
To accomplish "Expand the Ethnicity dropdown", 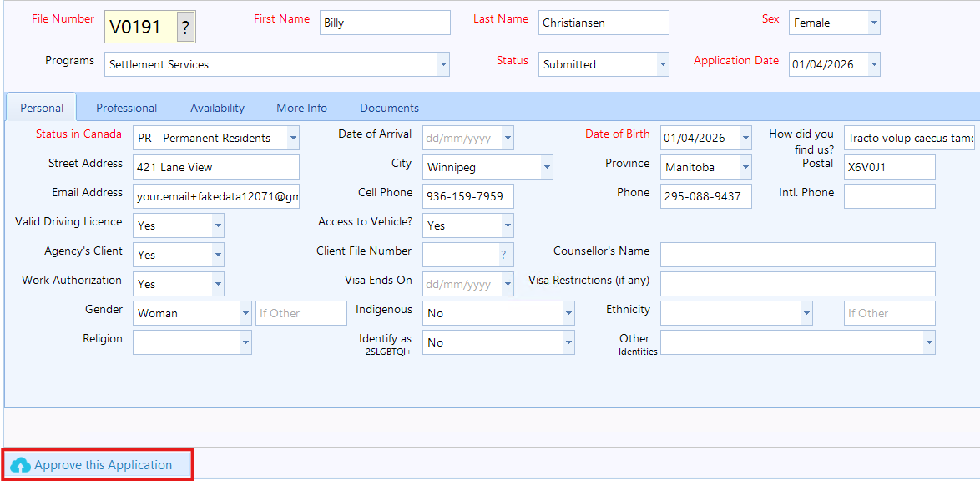I will coord(806,313).
